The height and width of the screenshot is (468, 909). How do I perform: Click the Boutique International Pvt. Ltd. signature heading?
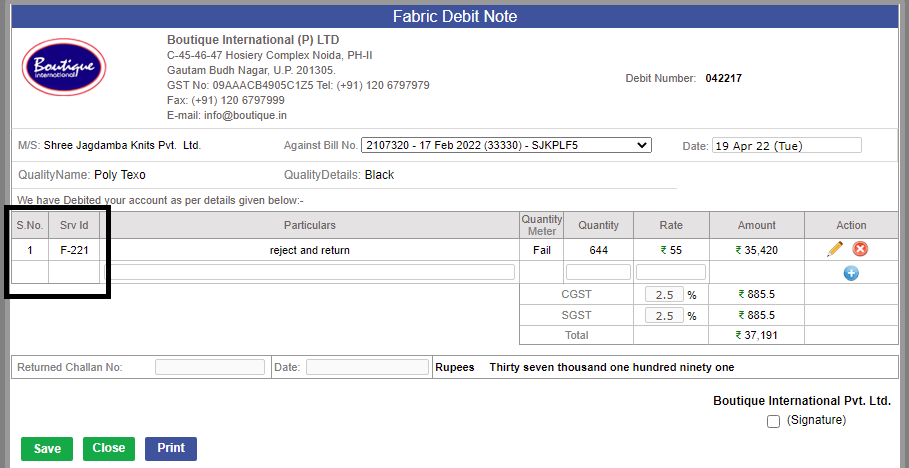pos(802,401)
